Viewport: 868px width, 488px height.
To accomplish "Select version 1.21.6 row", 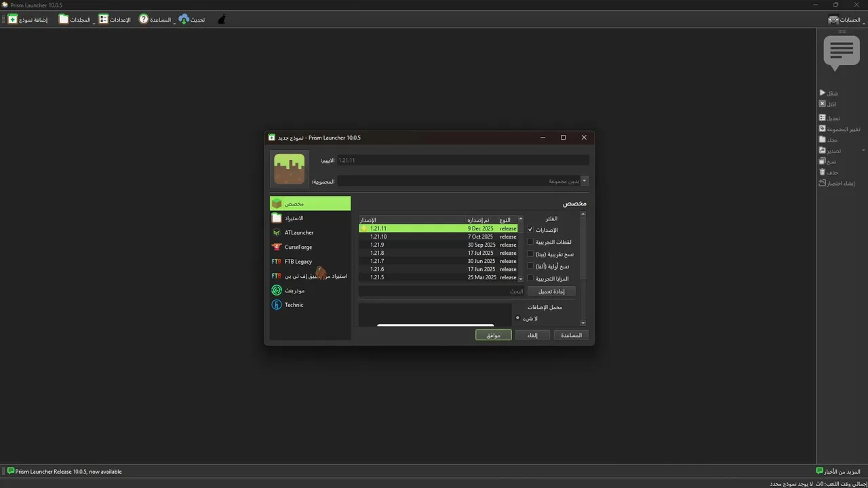I will [438, 269].
